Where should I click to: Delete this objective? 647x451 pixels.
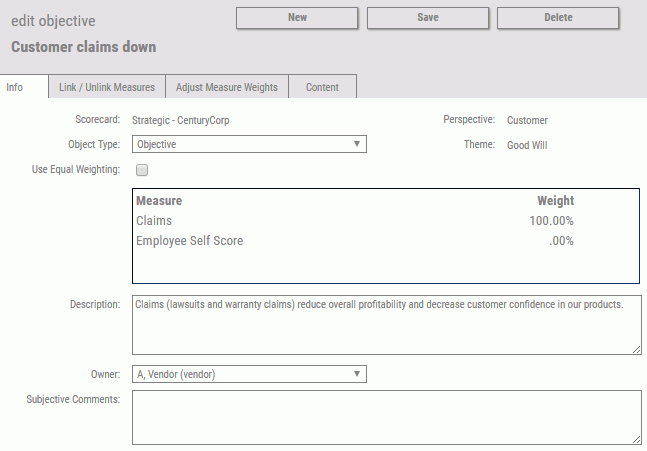tap(558, 18)
